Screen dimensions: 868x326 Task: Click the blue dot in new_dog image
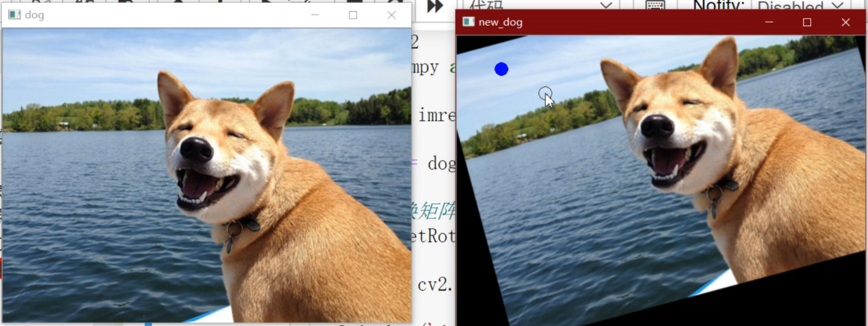pyautogui.click(x=501, y=69)
